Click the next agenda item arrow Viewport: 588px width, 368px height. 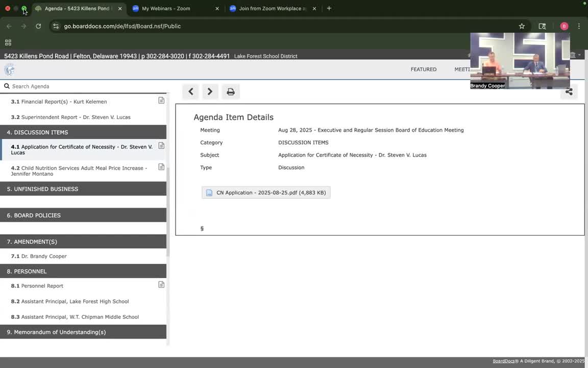210,91
